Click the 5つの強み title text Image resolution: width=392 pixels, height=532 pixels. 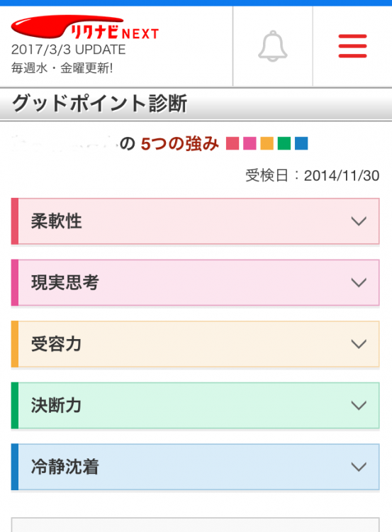(x=180, y=143)
